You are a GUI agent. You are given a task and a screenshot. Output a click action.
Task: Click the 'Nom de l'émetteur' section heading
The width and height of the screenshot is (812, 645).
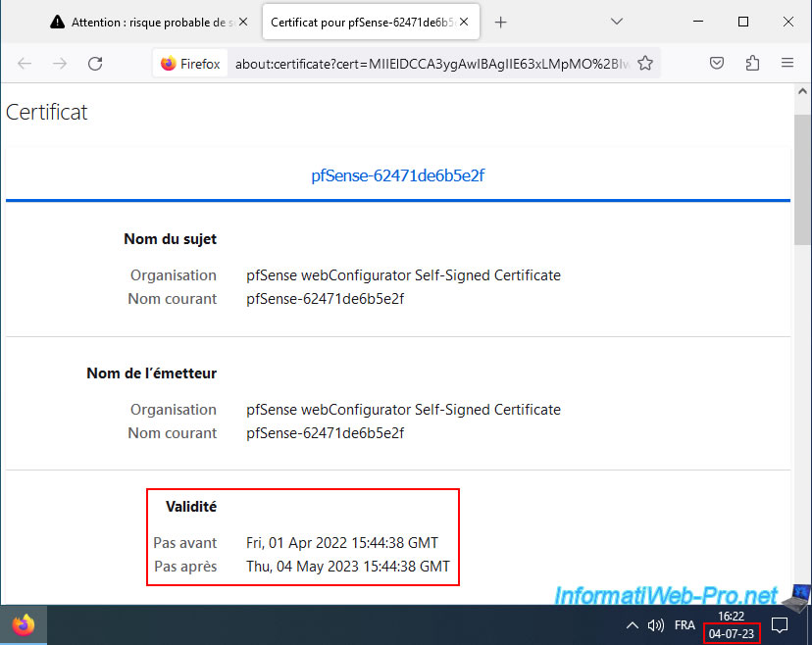coord(152,372)
